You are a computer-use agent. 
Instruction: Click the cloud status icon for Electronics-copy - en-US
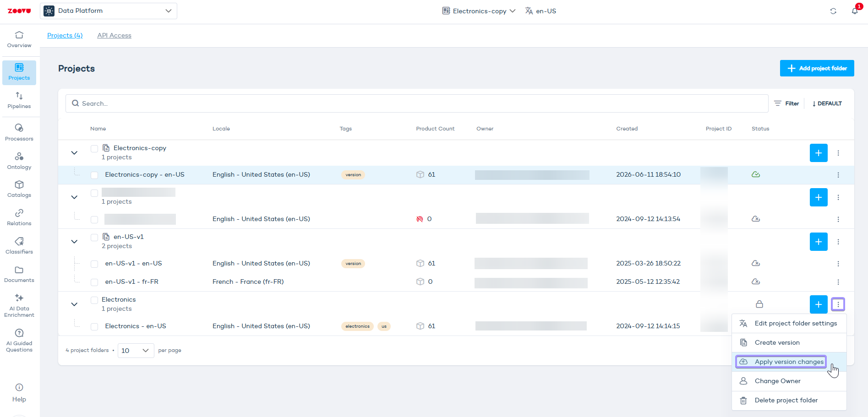pos(756,174)
